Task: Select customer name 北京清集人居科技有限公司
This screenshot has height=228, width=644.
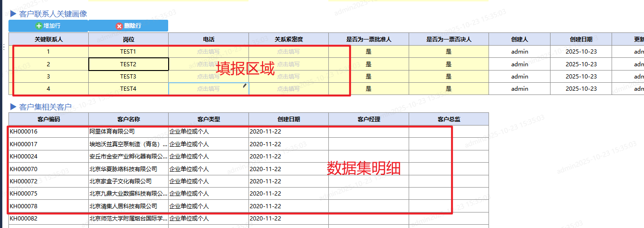Action: (x=123, y=206)
